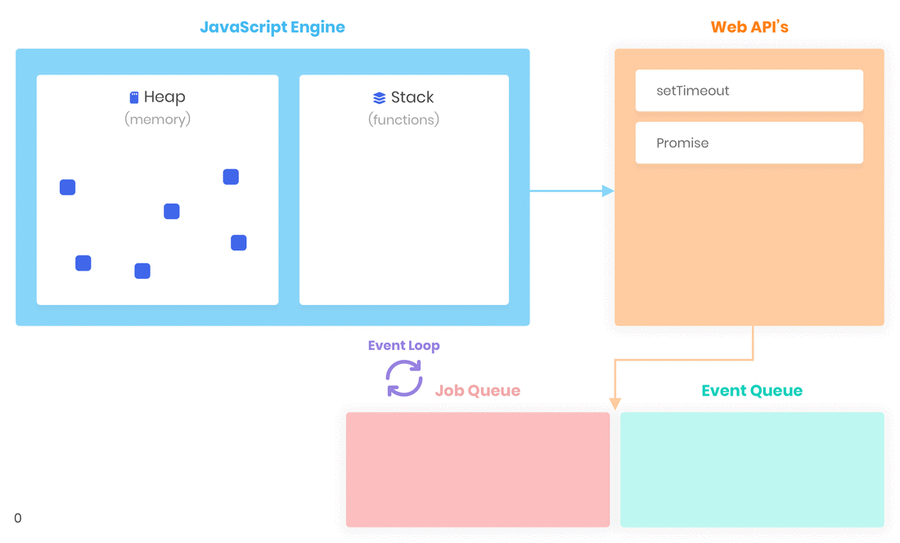Click the pink Job Queue box
This screenshot has width=900, height=543.
[x=478, y=470]
